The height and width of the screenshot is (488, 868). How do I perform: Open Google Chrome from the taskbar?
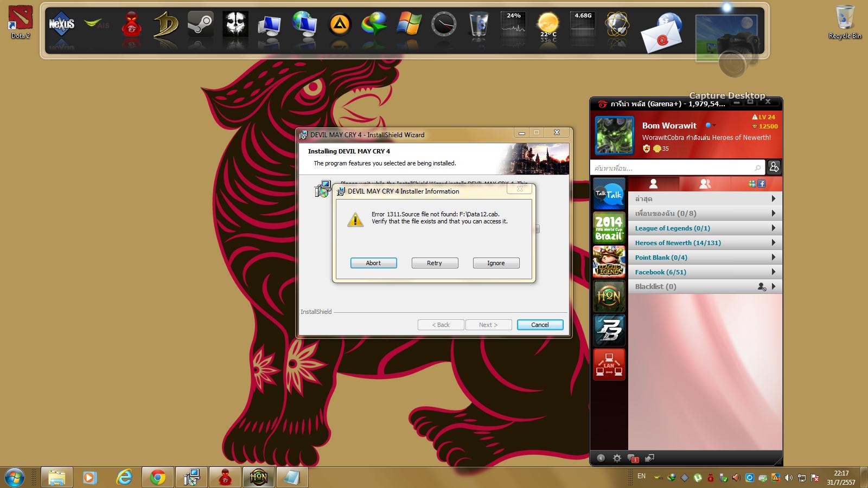point(158,477)
